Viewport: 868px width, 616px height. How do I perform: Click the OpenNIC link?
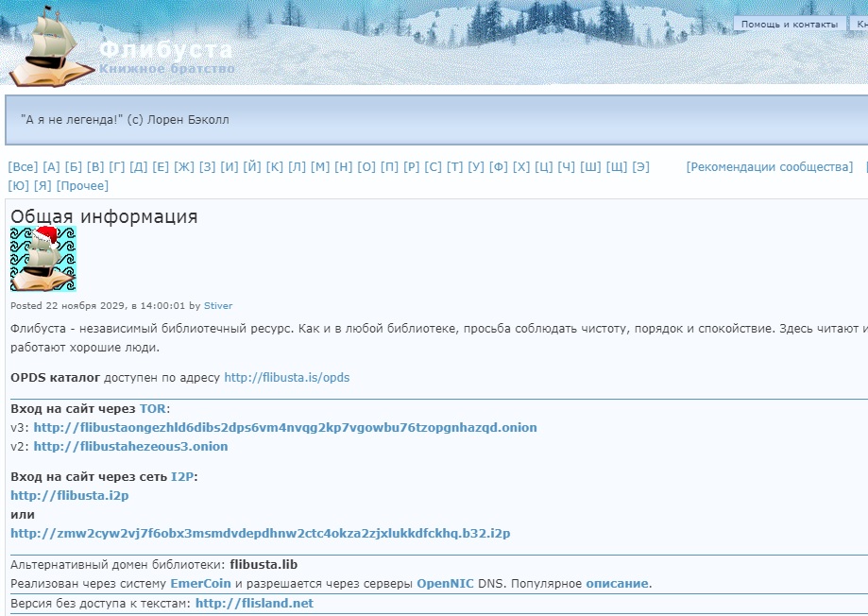[445, 583]
